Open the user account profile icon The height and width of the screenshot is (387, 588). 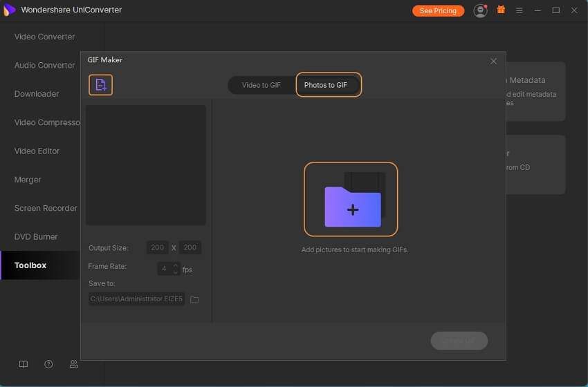point(480,10)
